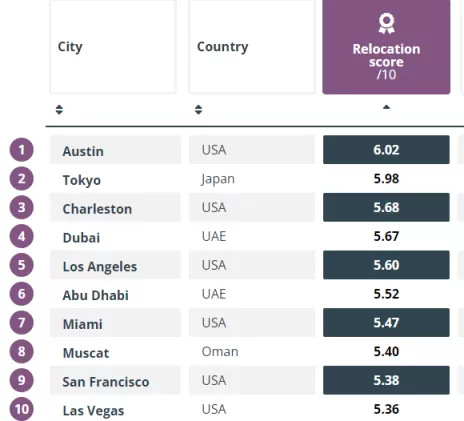Select Japan in the Country column
This screenshot has width=464, height=421.
click(218, 179)
